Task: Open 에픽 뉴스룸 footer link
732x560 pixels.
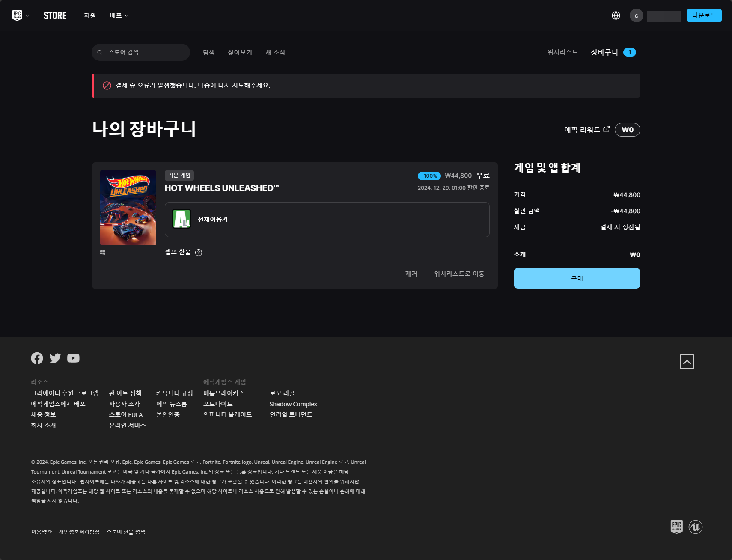Action: (171, 404)
